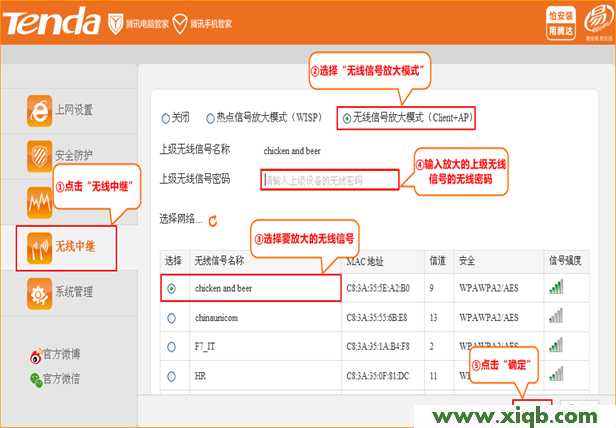Refresh the network list with reload icon
Screen dimensions: 616x428
click(213, 221)
